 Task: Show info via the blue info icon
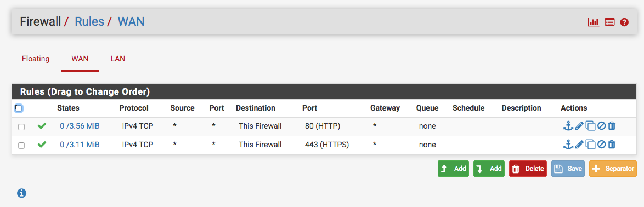(22, 193)
